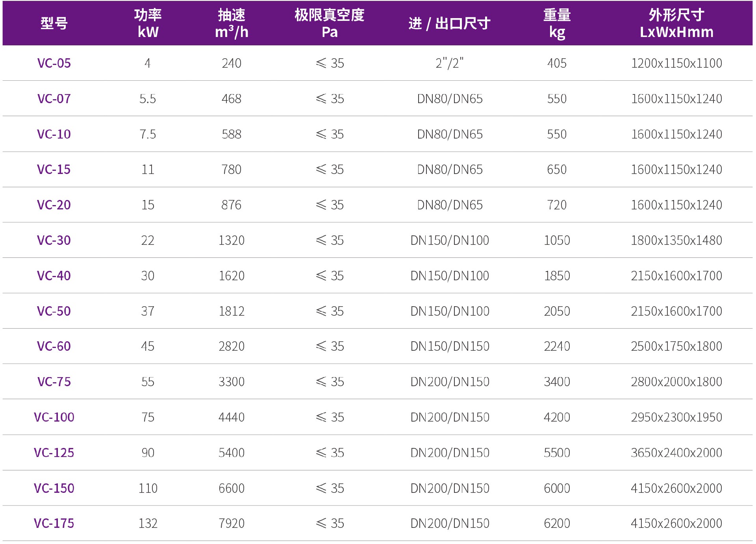Select the 2"/2" inlet outlet cell
The image size is (756, 544).
(x=449, y=63)
